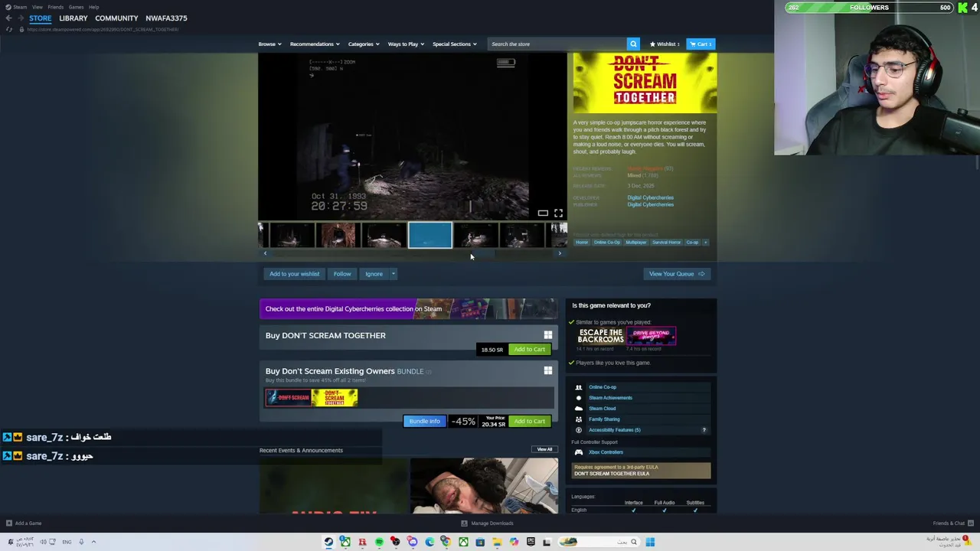
Task: Open the Escape the Backrooms game capsule
Action: point(601,336)
